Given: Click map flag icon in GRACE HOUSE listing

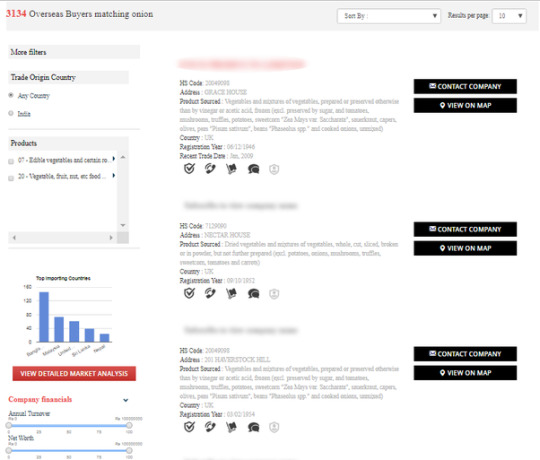Looking at the screenshot, I should (231, 169).
